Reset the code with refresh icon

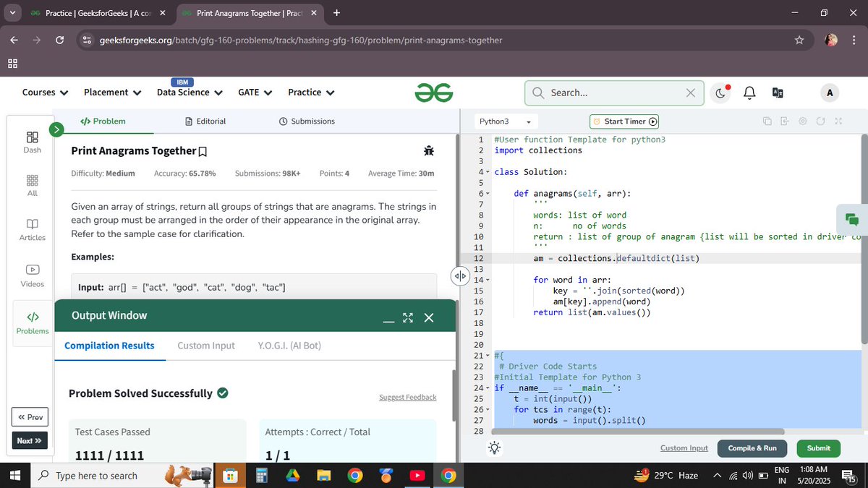[x=820, y=121]
